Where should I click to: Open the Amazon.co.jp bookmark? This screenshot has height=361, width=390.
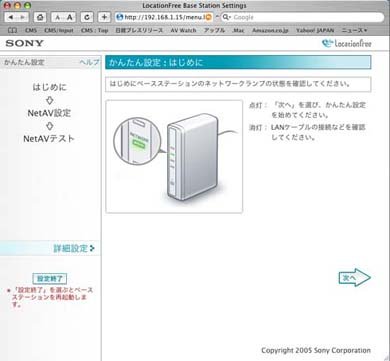(x=270, y=30)
